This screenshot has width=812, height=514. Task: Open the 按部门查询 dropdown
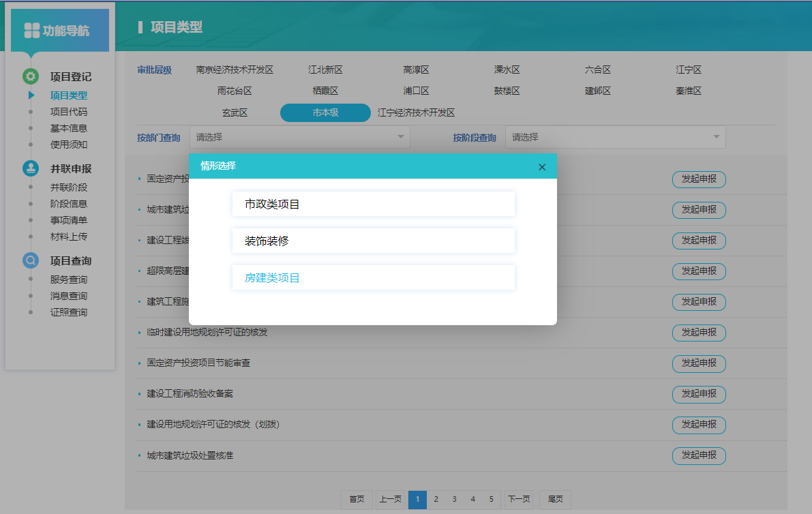click(x=300, y=137)
